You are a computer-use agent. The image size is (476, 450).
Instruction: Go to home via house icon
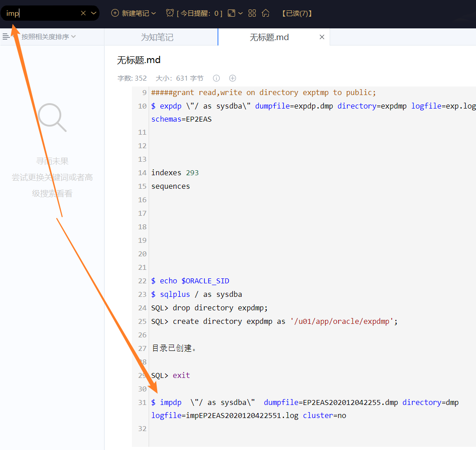tap(266, 13)
